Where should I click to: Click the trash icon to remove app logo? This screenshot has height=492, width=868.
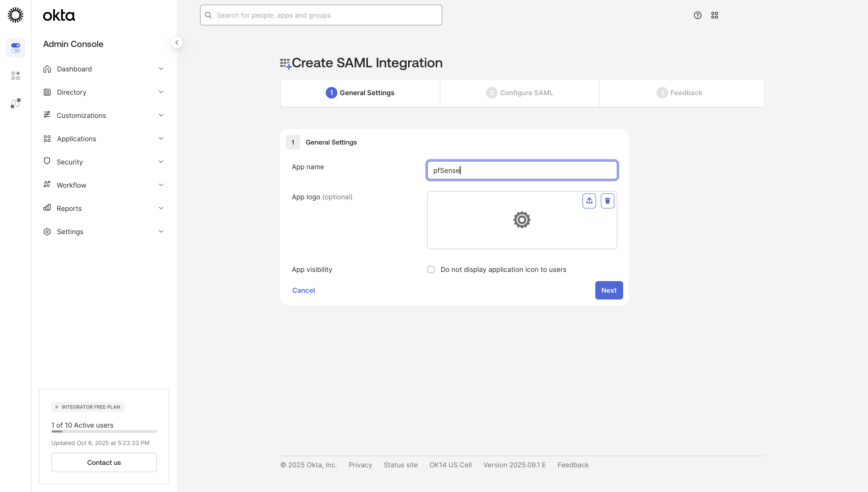point(607,201)
